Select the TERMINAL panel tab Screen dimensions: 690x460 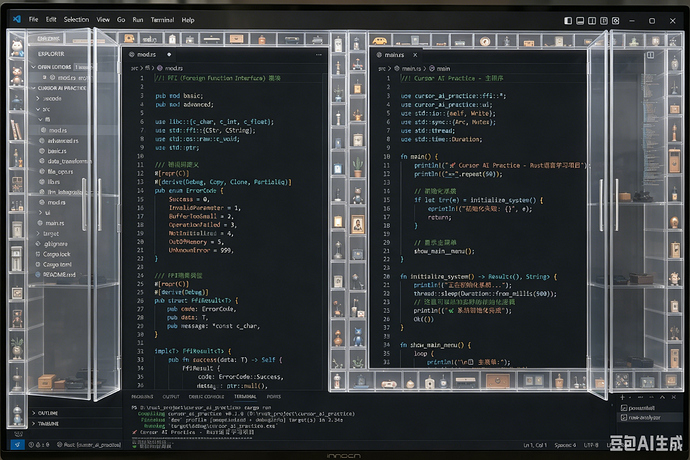point(245,397)
